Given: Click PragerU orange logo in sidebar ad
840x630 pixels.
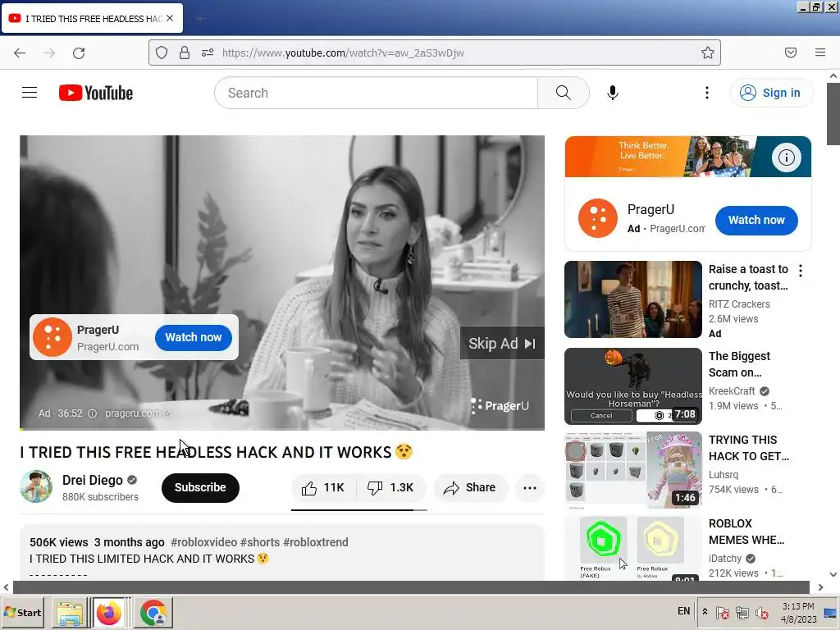Looking at the screenshot, I should pos(598,218).
